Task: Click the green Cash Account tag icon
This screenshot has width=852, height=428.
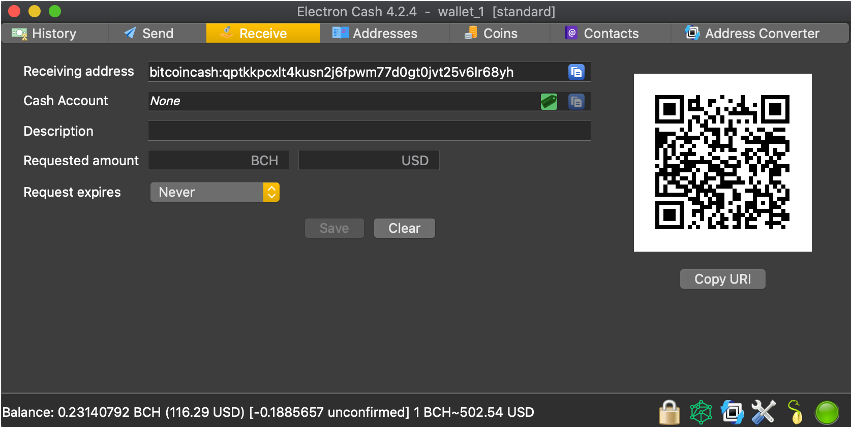Action: 548,101
